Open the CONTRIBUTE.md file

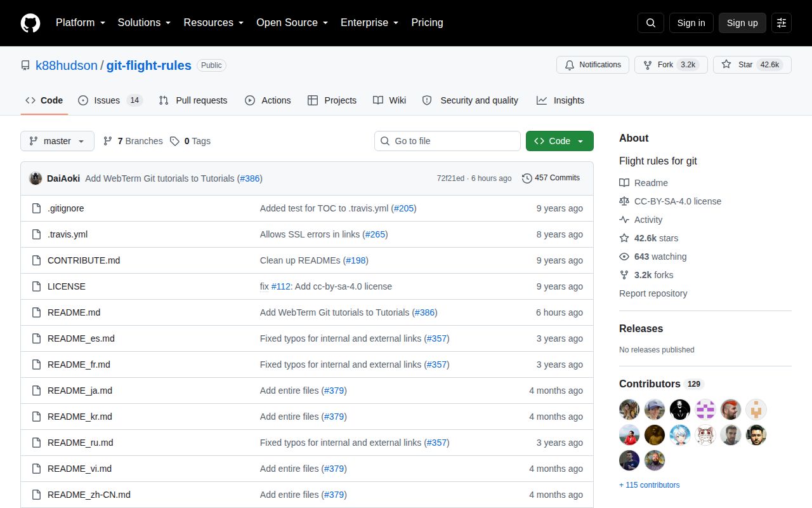pos(84,260)
